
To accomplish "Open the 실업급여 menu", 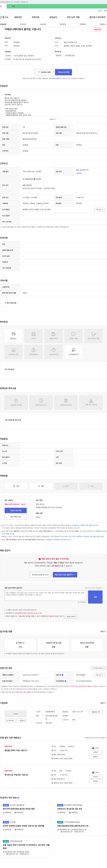I will 53,17.
